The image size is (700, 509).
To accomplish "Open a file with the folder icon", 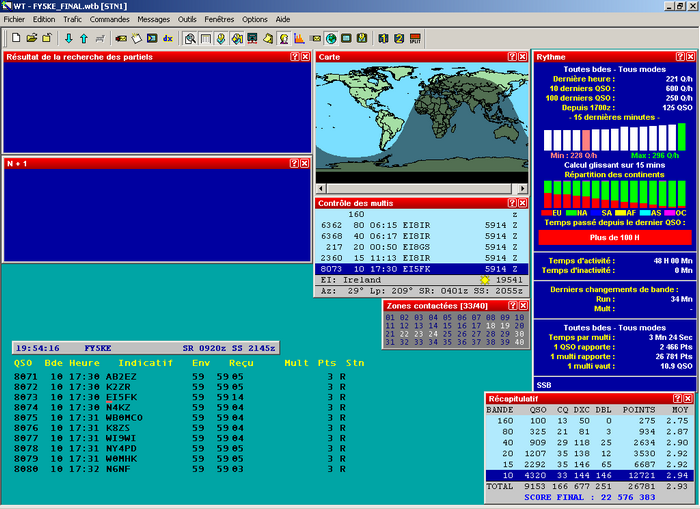I will tap(31, 38).
